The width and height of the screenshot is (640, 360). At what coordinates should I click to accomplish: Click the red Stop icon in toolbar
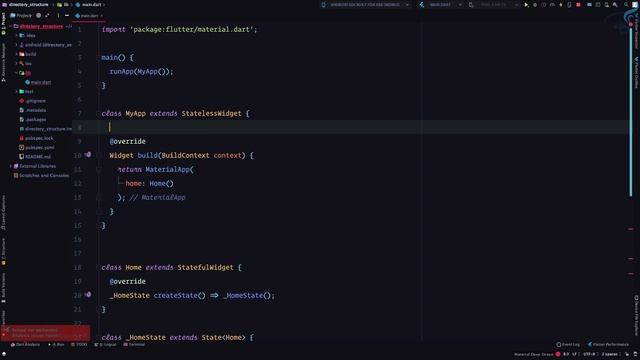pos(578,5)
